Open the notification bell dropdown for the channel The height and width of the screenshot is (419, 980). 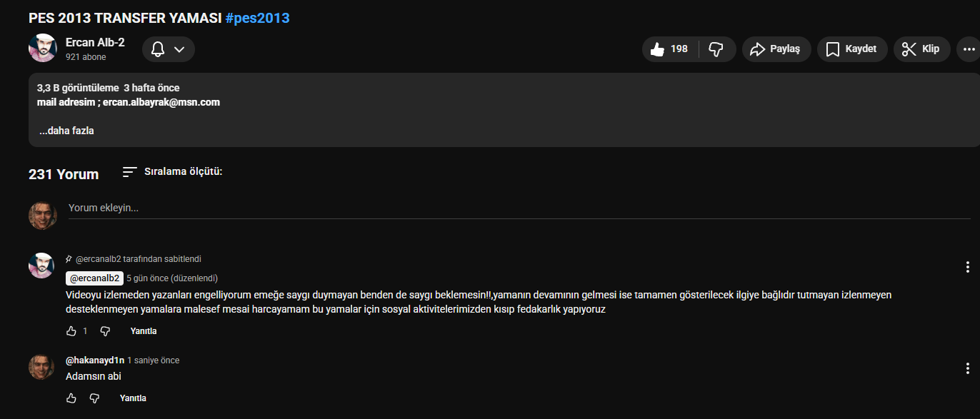click(169, 49)
